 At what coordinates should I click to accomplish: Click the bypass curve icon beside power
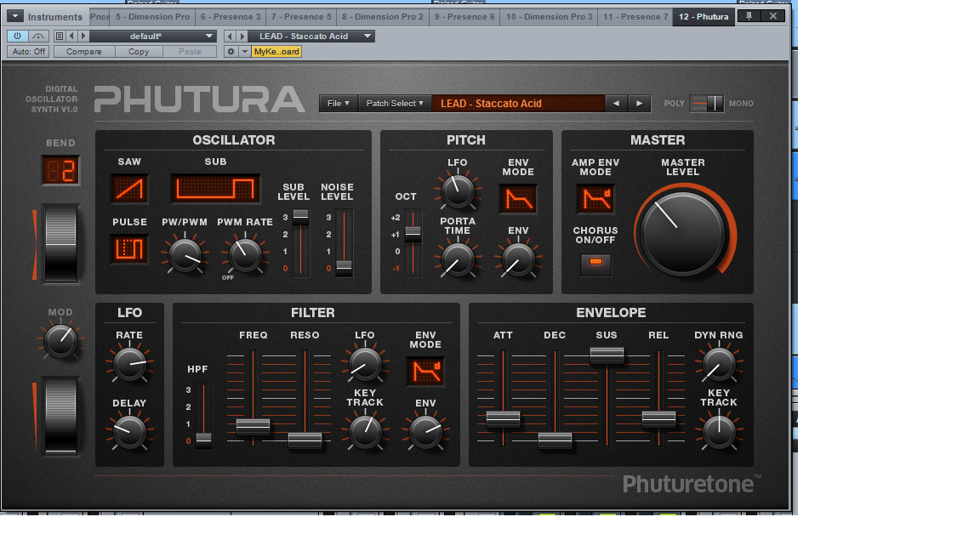coord(38,37)
